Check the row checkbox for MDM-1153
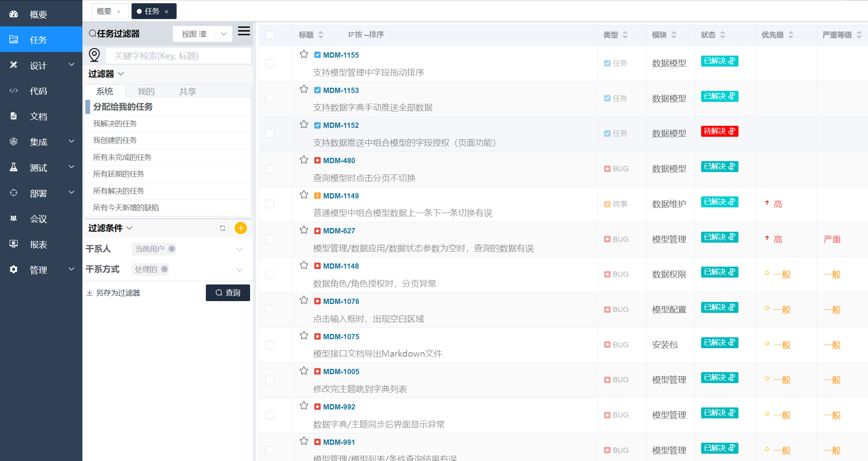The width and height of the screenshot is (868, 461). click(x=270, y=98)
